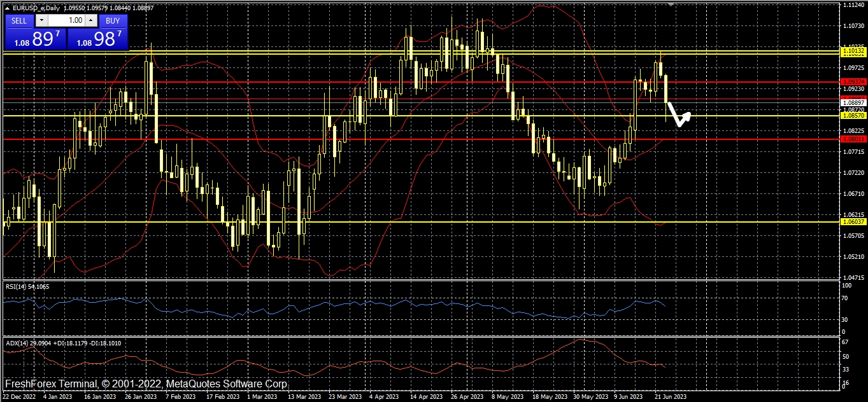Click the red 1.09374 price level tag
Image resolution: width=868 pixels, height=402 pixels.
pyautogui.click(x=853, y=81)
